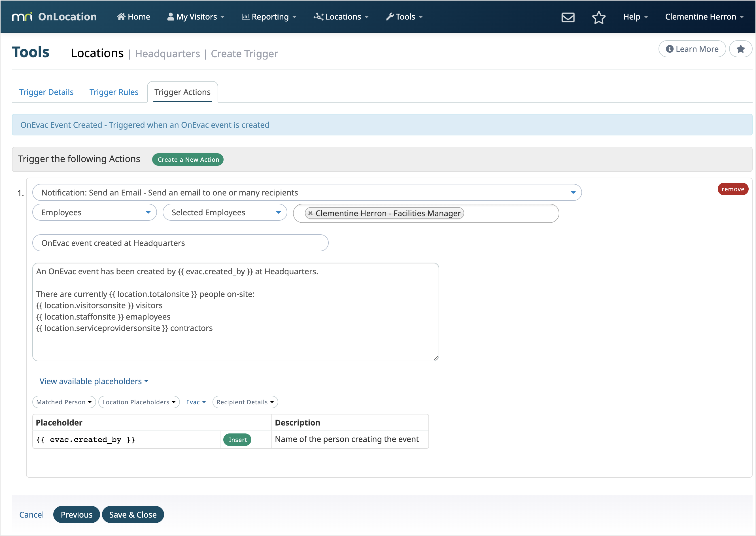
Task: Click the filled star bookmark button
Action: tap(740, 49)
